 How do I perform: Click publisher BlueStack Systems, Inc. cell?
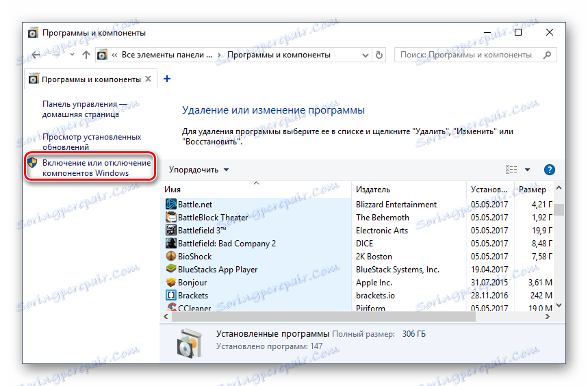tap(398, 270)
